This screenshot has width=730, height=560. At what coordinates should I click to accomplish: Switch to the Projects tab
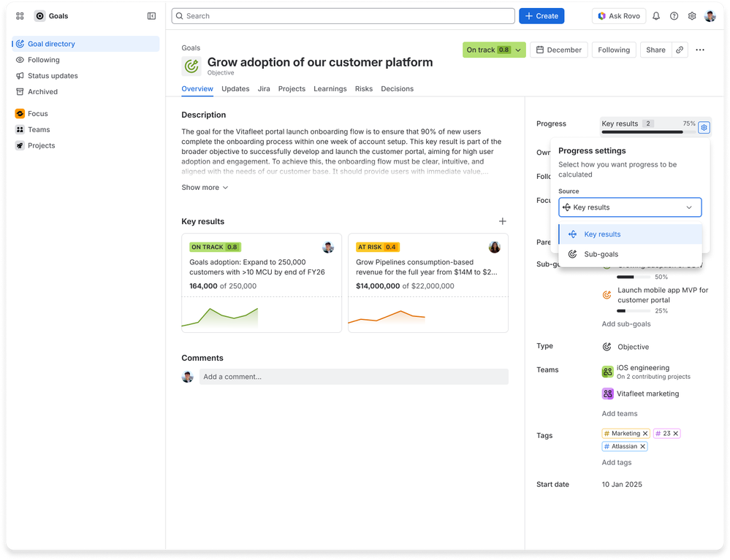click(x=292, y=89)
